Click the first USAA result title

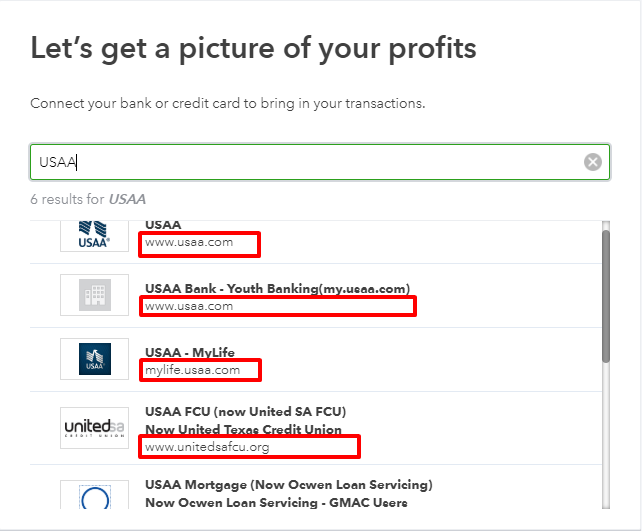point(163,225)
